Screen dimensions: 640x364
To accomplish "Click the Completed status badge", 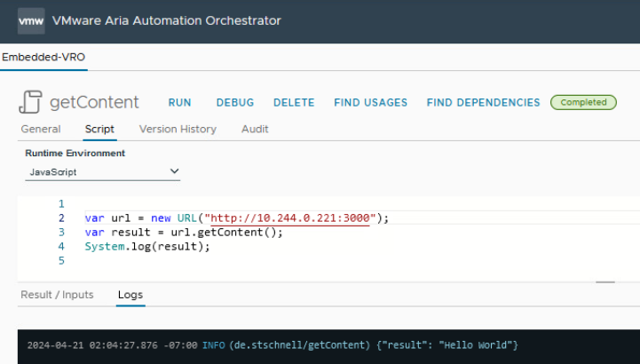I will coord(583,102).
